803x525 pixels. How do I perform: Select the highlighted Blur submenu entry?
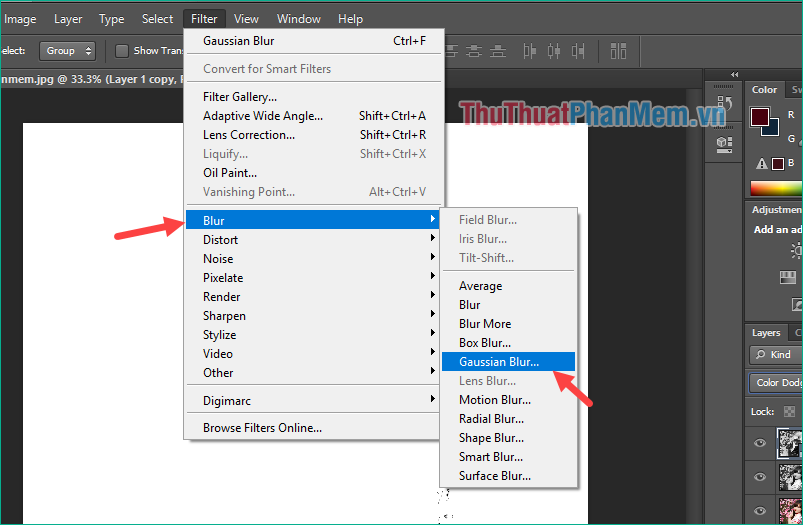click(311, 220)
